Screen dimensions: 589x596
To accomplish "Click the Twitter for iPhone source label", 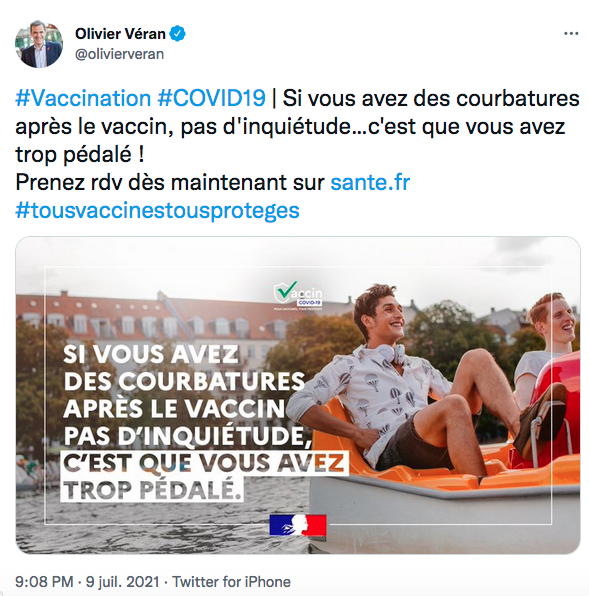I will click(231, 582).
